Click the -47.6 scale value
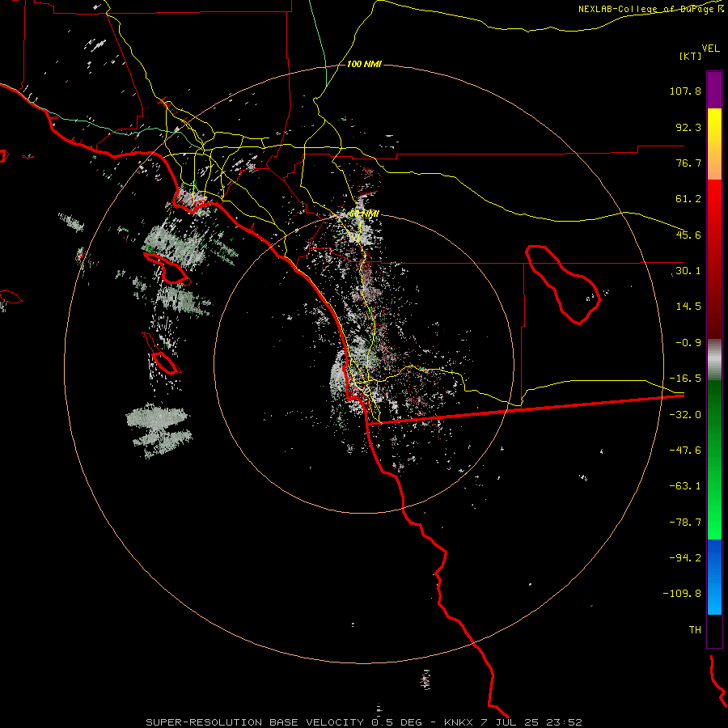The image size is (728, 728). coord(685,451)
